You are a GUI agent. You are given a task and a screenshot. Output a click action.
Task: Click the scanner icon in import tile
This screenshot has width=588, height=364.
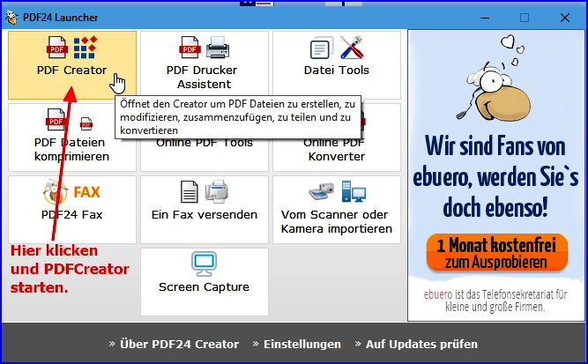[x=322, y=191]
